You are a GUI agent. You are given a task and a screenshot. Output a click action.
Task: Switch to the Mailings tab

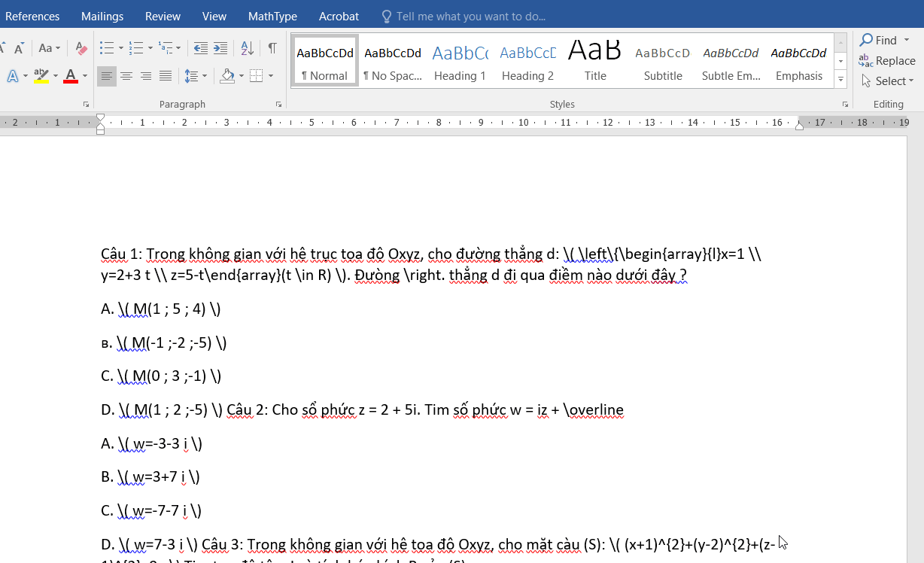click(x=102, y=16)
